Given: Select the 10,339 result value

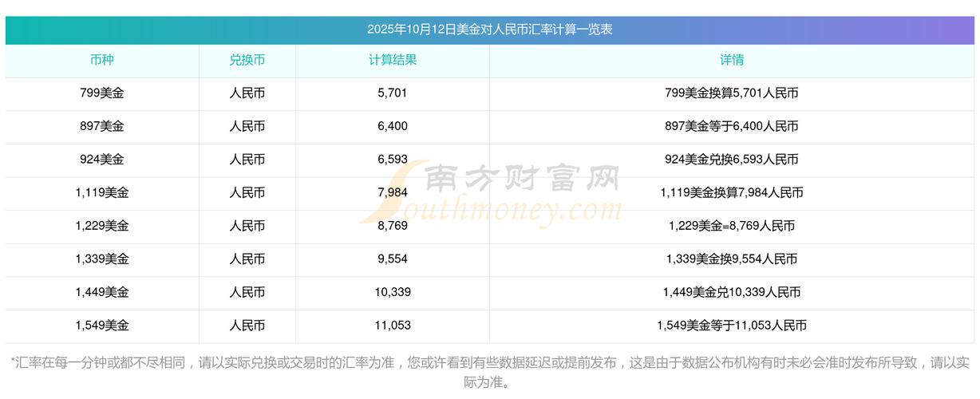Looking at the screenshot, I should (393, 292).
